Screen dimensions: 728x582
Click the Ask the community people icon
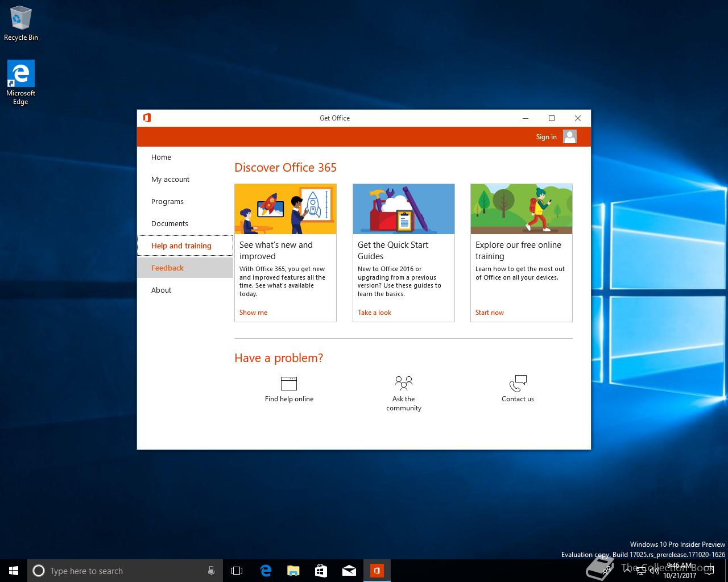pyautogui.click(x=404, y=383)
